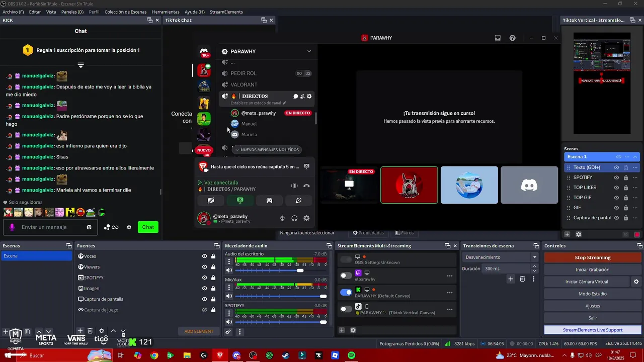
Task: Unlock the Captura de pantalla source
Action: coord(213,299)
